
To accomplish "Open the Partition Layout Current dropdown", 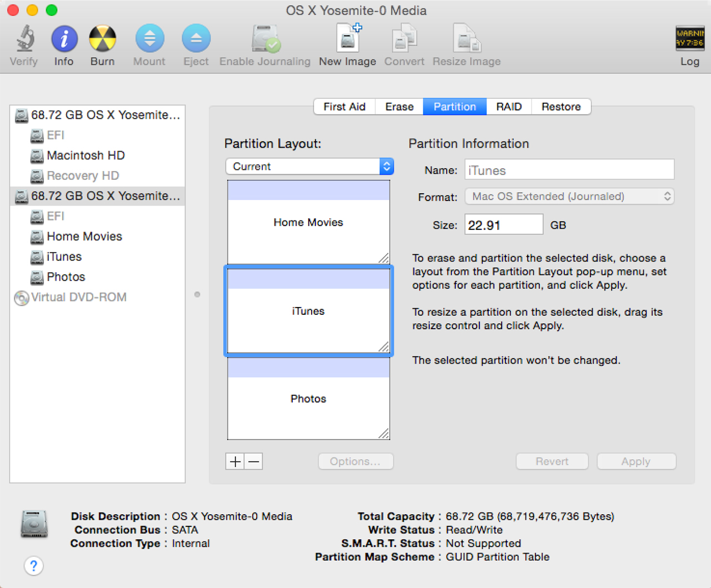I will [x=310, y=167].
